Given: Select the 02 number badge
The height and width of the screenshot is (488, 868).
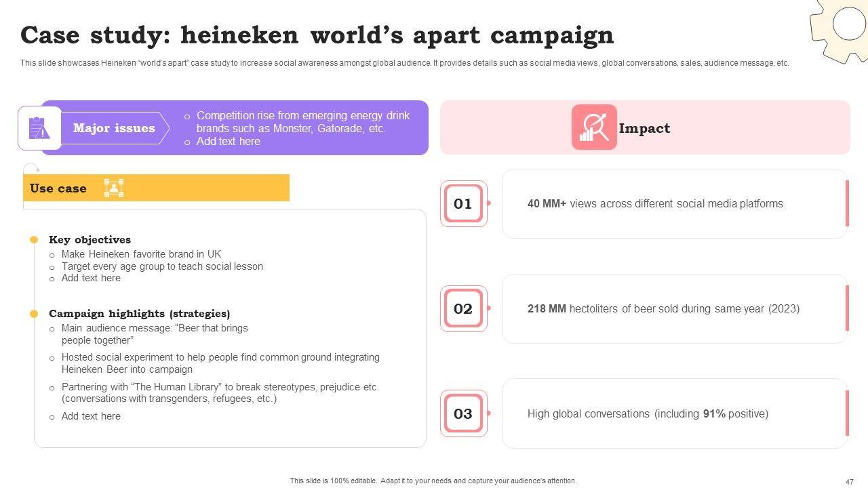Looking at the screenshot, I should [463, 309].
